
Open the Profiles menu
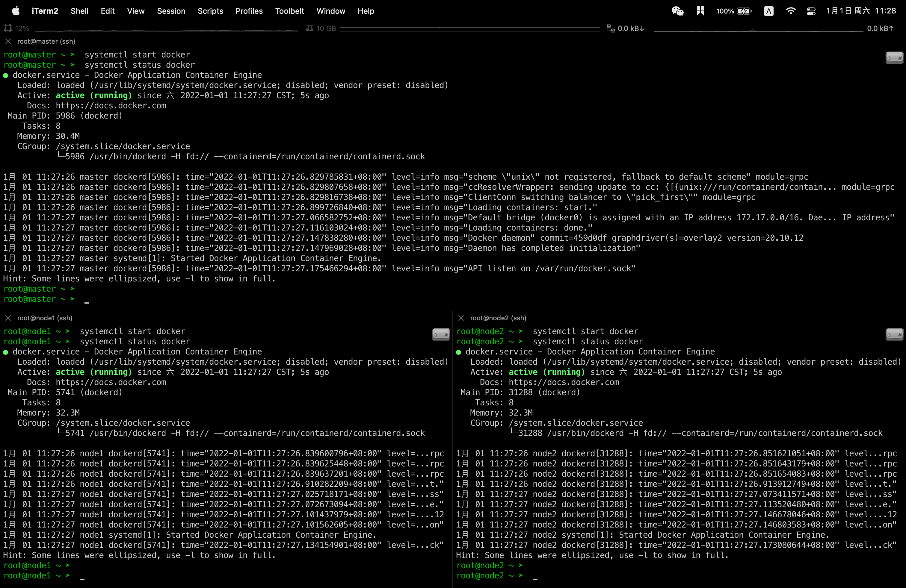pyautogui.click(x=249, y=11)
